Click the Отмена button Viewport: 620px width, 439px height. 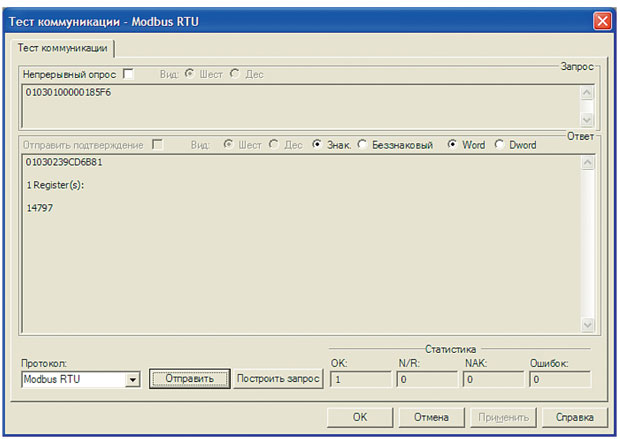[431, 418]
